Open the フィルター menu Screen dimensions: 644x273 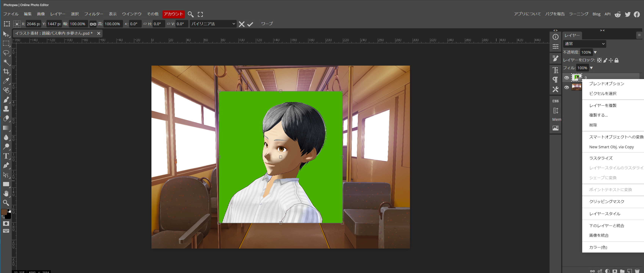pyautogui.click(x=93, y=14)
